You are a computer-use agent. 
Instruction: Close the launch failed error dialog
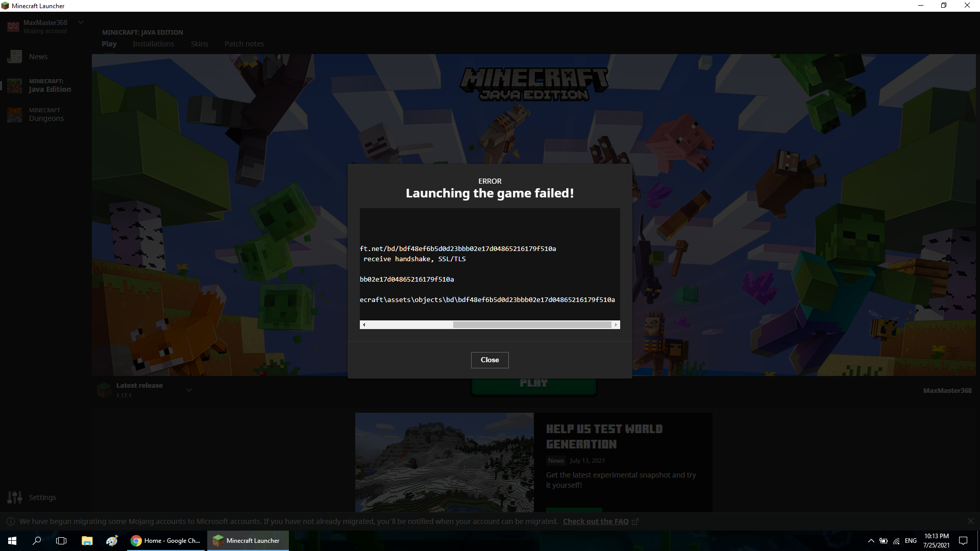point(489,360)
